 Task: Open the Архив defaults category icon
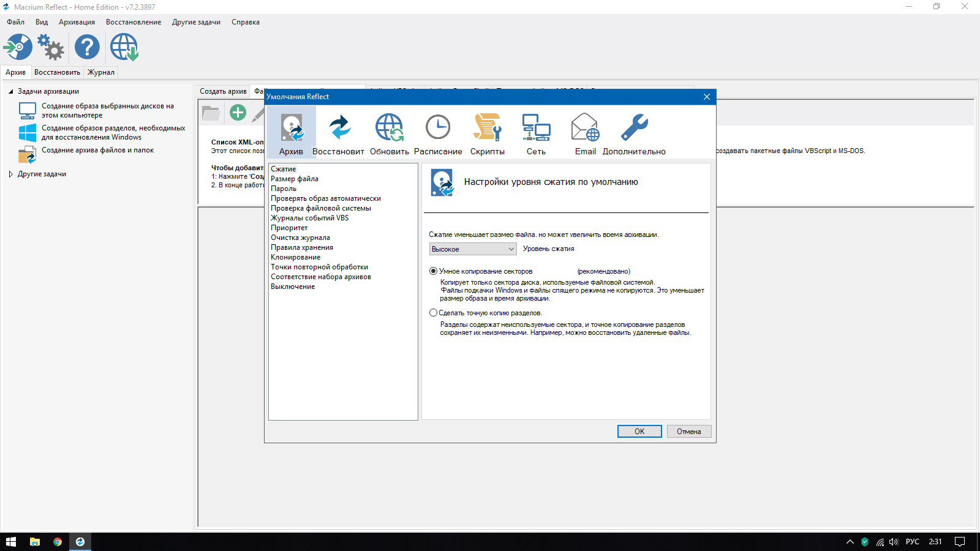292,133
